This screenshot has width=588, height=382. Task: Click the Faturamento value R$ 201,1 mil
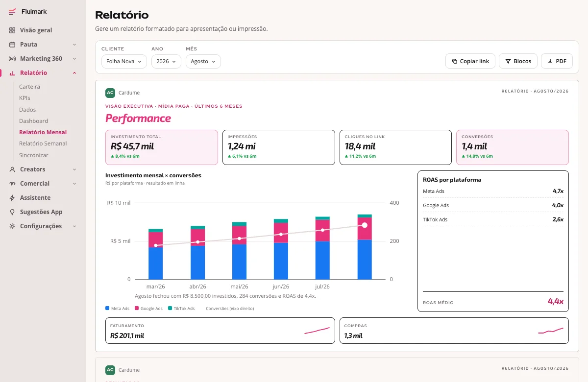click(x=127, y=335)
